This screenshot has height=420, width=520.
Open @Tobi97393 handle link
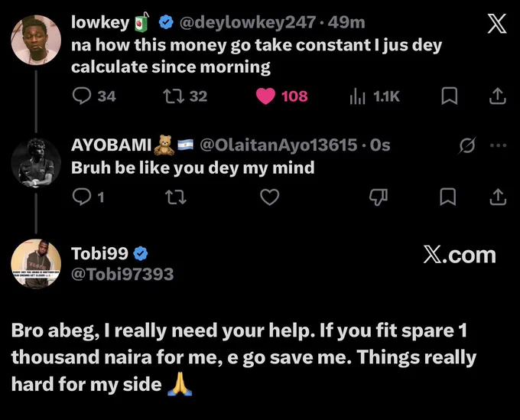(122, 274)
